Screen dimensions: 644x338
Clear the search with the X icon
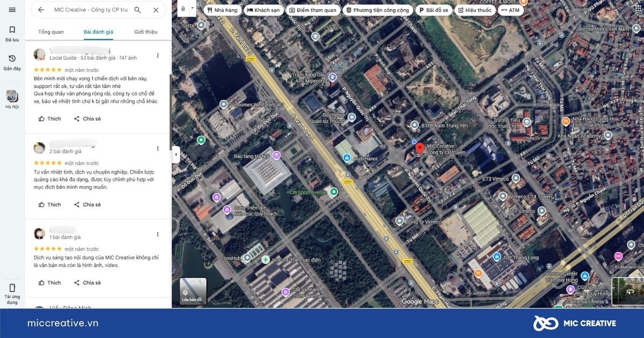pyautogui.click(x=156, y=10)
